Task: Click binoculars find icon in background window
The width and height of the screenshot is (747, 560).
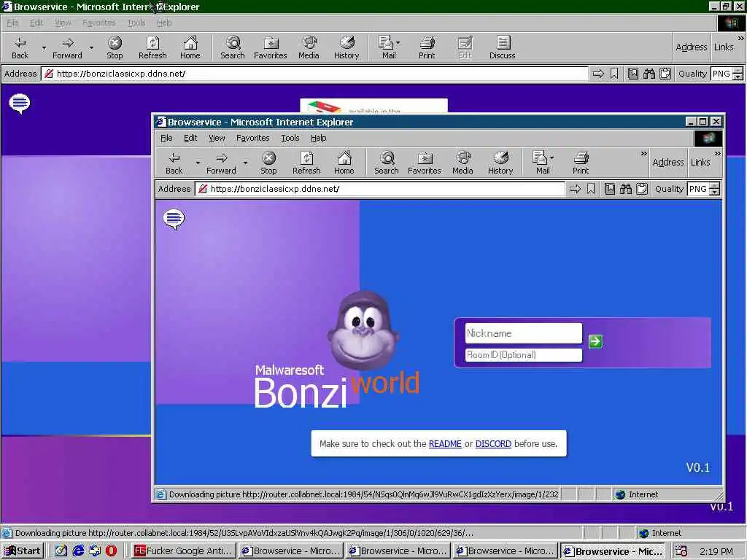Action: tap(649, 74)
